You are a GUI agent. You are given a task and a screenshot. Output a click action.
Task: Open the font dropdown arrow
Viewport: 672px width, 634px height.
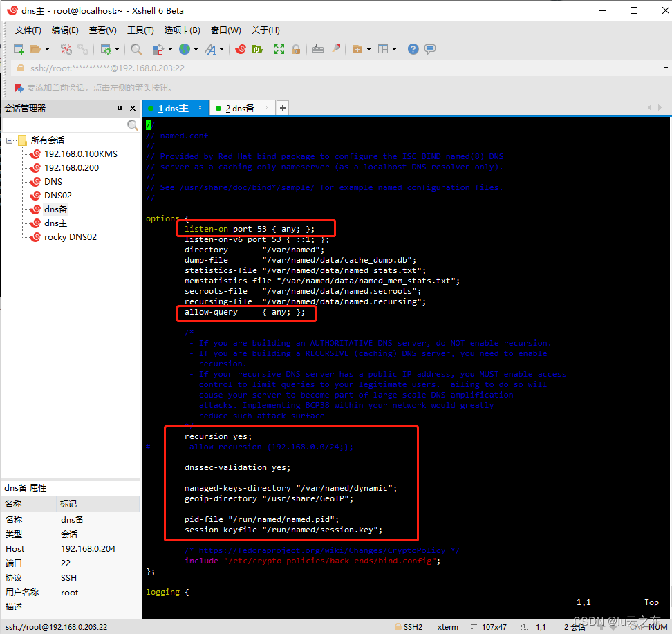[222, 50]
